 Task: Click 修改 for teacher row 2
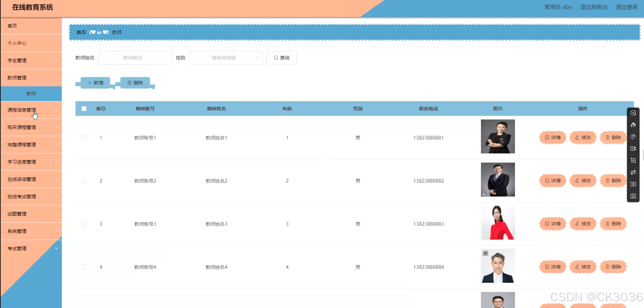583,181
